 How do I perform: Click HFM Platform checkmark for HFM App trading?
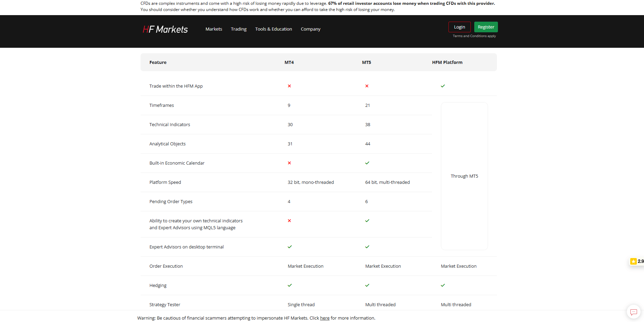[443, 86]
